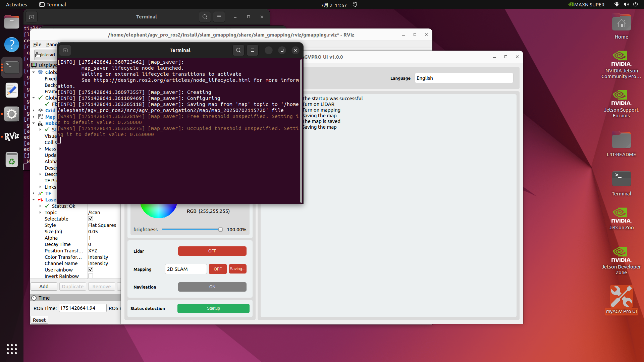Open the hamburger menu in the front Terminal
Screen dimensions: 644x362
click(253, 50)
